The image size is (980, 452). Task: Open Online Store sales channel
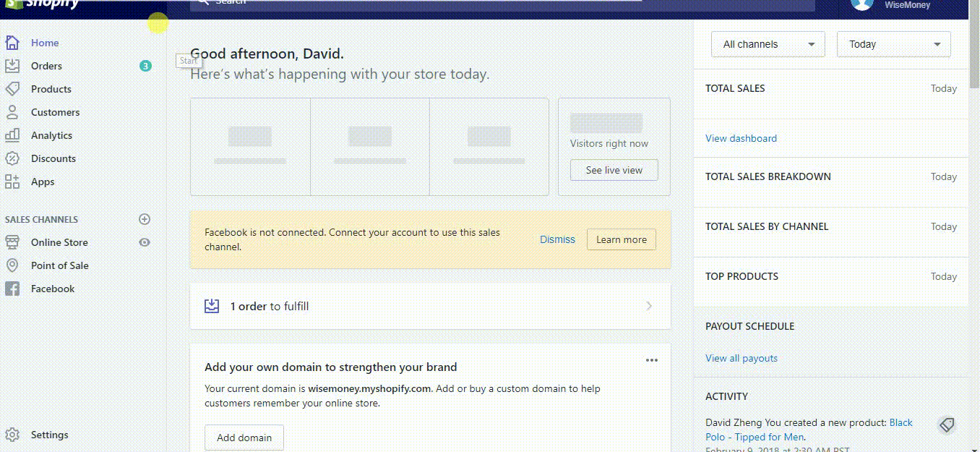click(x=59, y=242)
